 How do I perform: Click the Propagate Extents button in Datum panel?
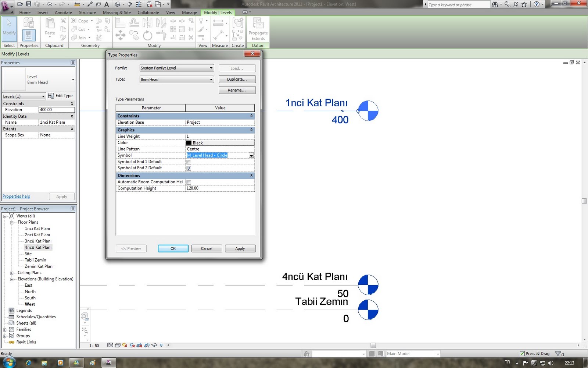coord(258,29)
